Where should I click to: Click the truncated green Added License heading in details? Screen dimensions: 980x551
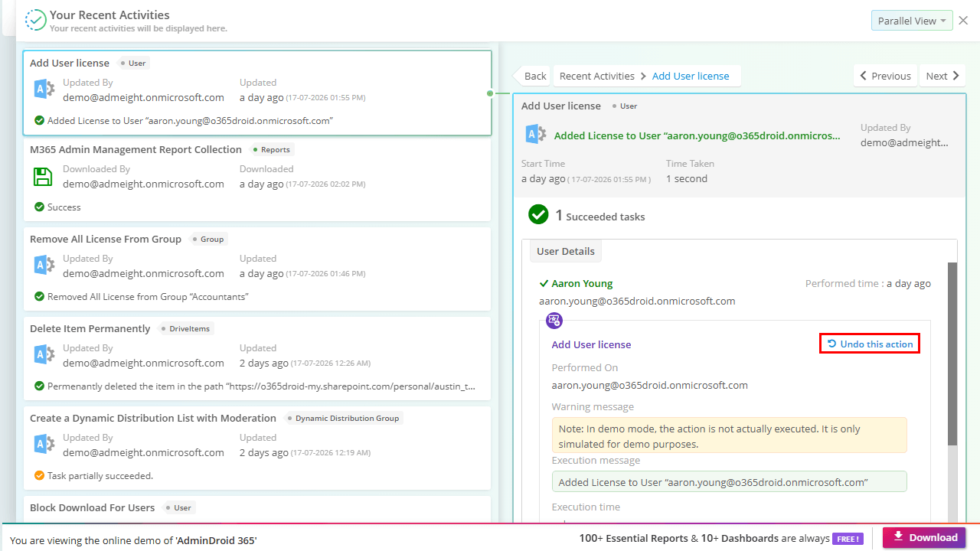click(697, 135)
